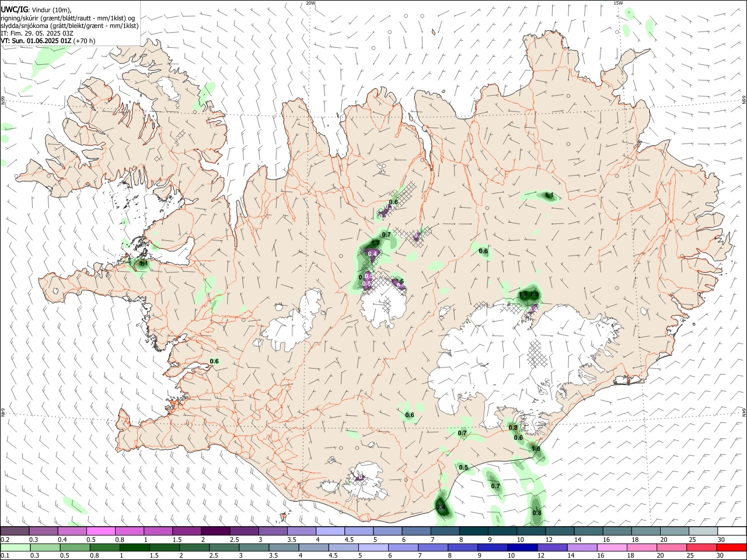Click the deep navy 10 swatch in rain scale
The image size is (747, 560).
(x=522, y=548)
